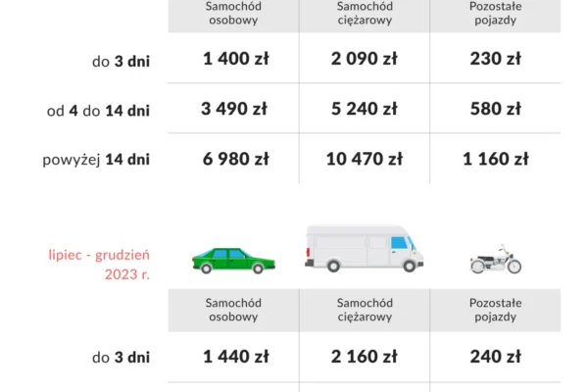Click the top 'Pozostałe pojazdy' column header
The image size is (588, 392).
[x=495, y=13]
